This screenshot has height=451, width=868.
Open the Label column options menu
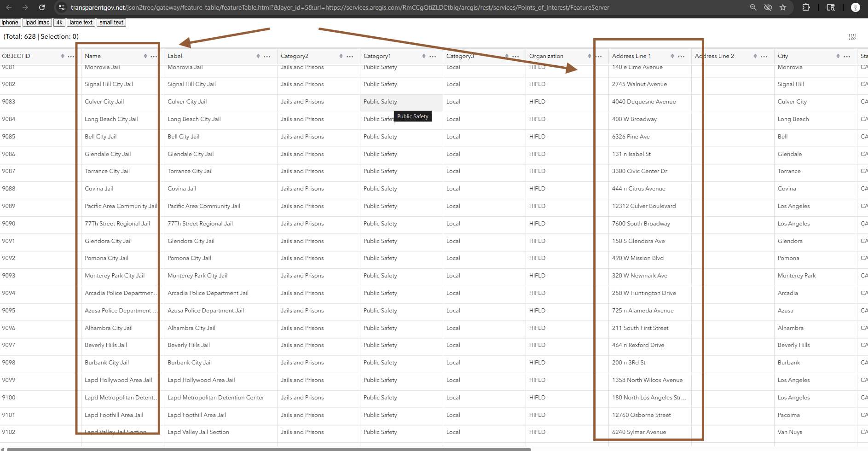267,56
